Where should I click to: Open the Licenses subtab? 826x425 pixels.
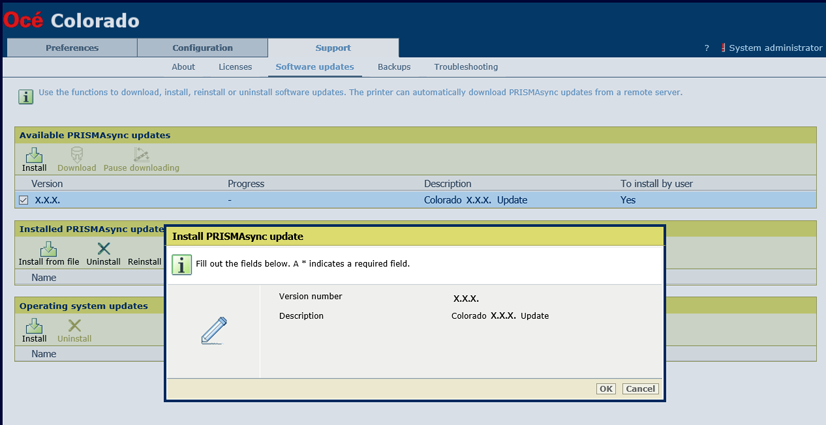coord(235,67)
